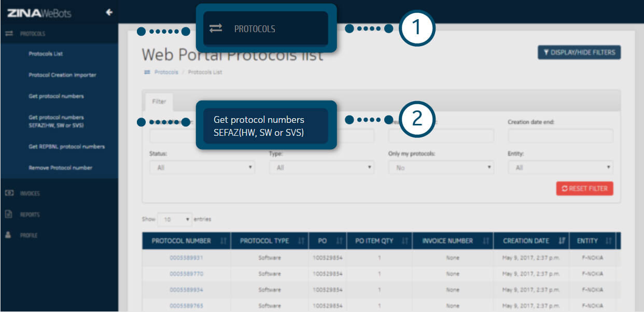
Task: Open the Status dropdown filter
Action: pyautogui.click(x=202, y=167)
